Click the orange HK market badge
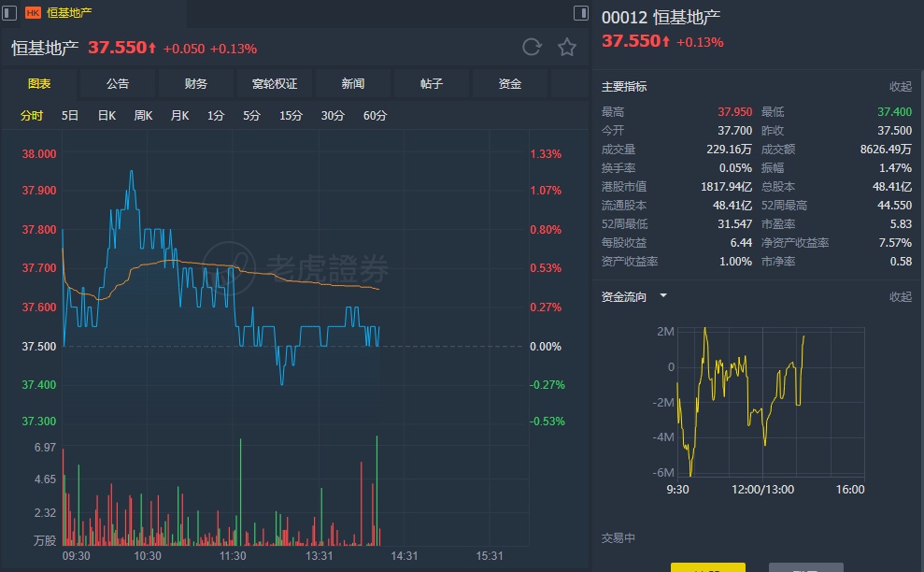Screen dimensions: 924x572 (x=33, y=13)
